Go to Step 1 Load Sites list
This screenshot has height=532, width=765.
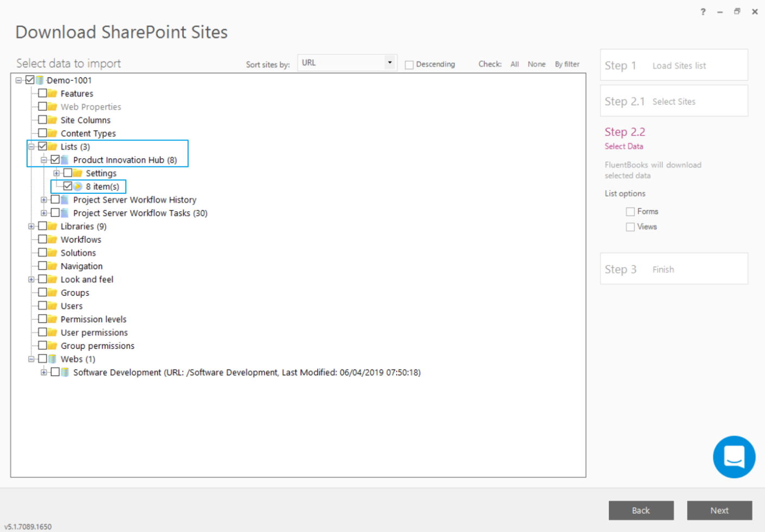674,65
